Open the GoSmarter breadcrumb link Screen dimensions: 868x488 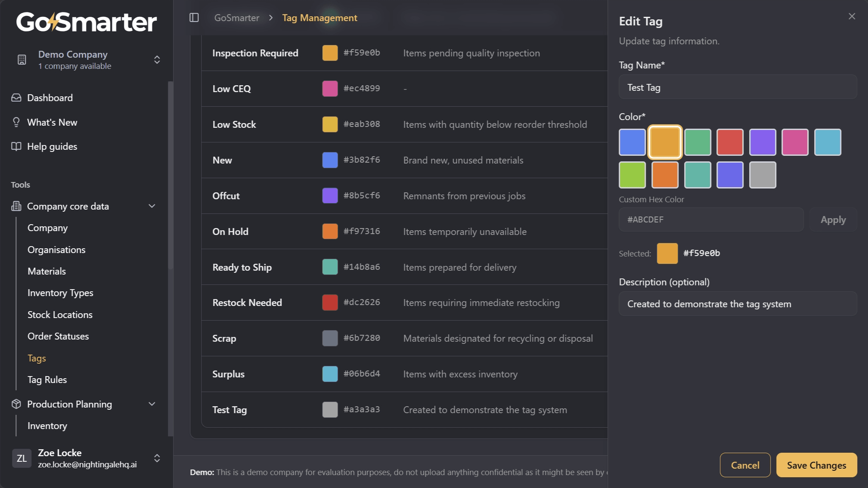[x=236, y=18]
